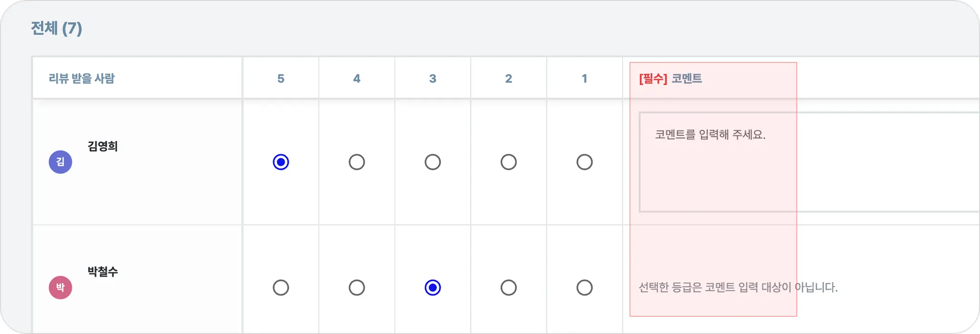980x334 pixels.
Task: Select rating 2 for 박철수
Action: click(x=508, y=288)
